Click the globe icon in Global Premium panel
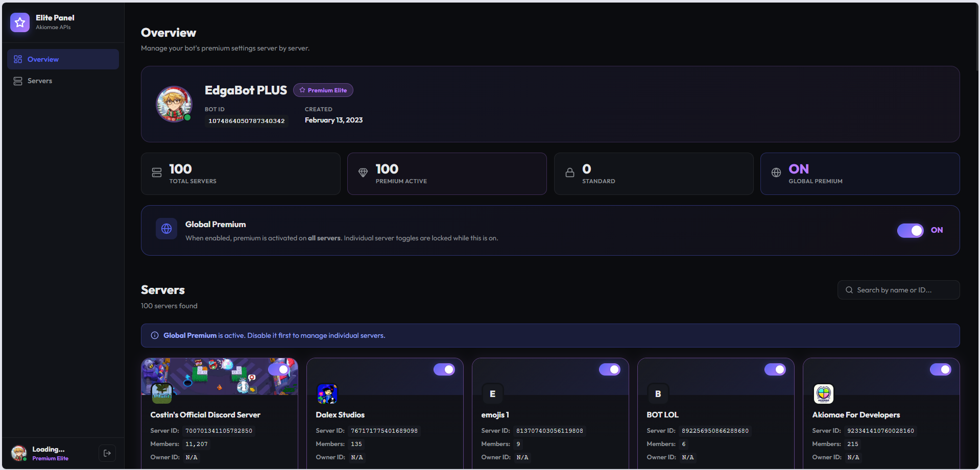The width and height of the screenshot is (980, 470). [x=166, y=229]
